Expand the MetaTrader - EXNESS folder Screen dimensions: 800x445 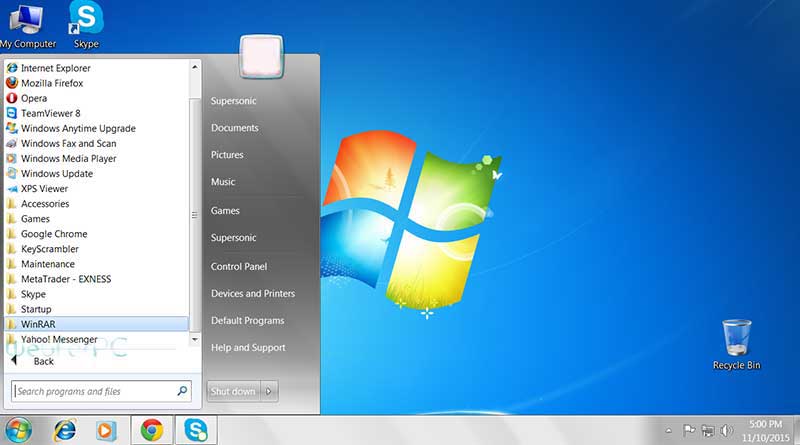tap(66, 279)
